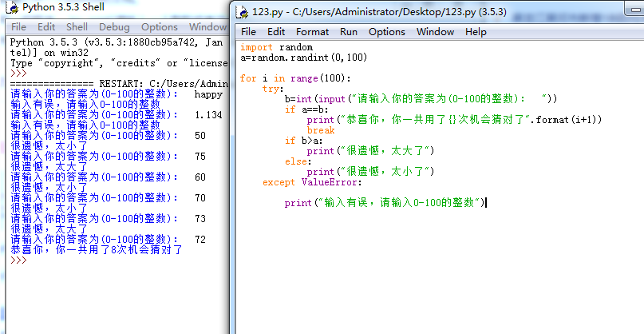Click the 'for i in range(100):' line
644x334 pixels.
tap(296, 78)
